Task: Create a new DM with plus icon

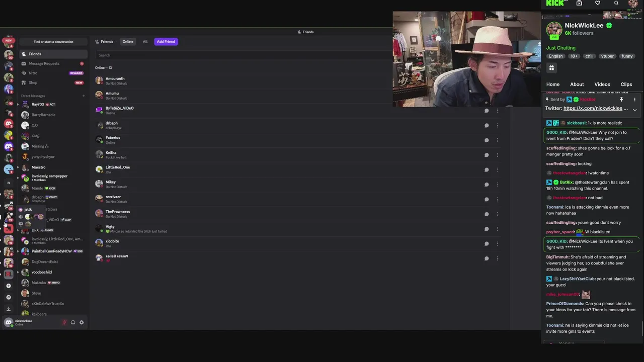Action: (84, 96)
